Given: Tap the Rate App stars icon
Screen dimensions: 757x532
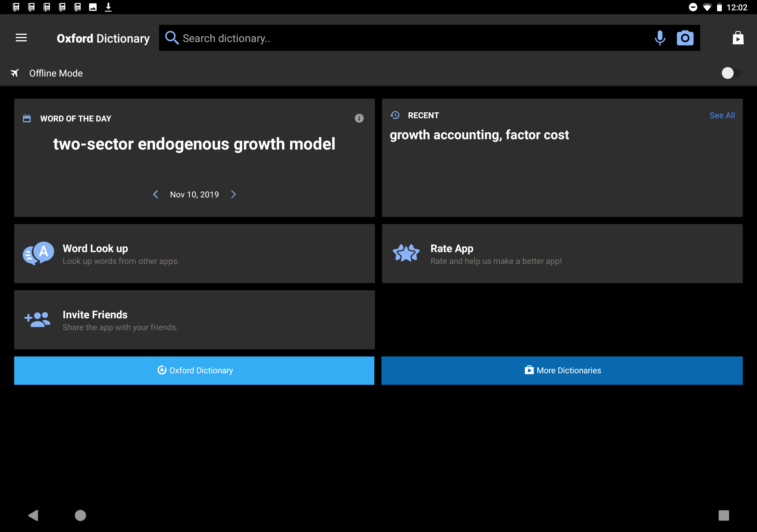Looking at the screenshot, I should (x=406, y=254).
